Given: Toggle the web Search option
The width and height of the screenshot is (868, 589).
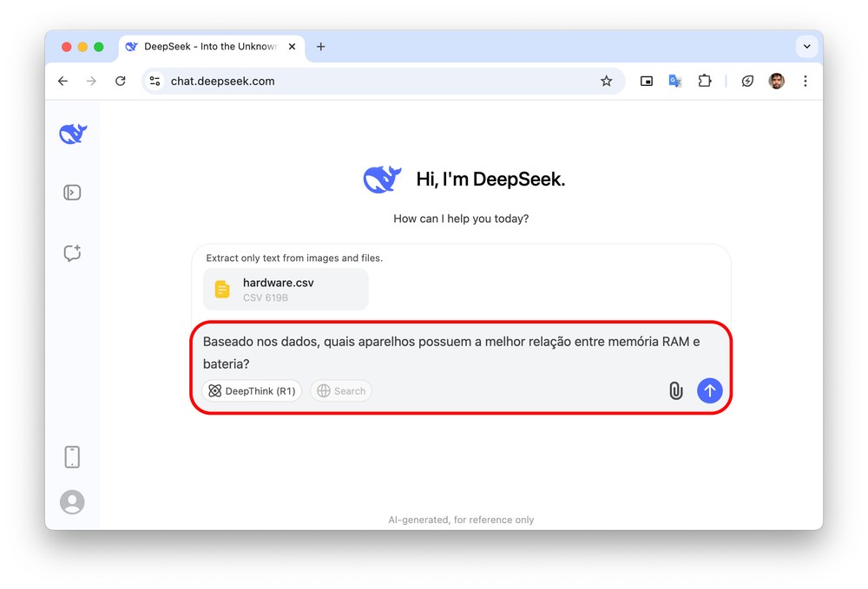Looking at the screenshot, I should pos(341,391).
